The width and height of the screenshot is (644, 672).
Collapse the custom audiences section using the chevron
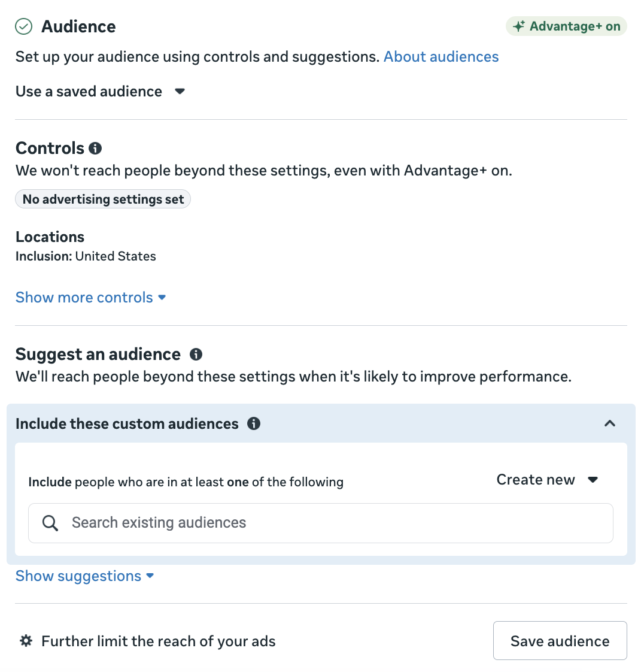click(x=609, y=424)
